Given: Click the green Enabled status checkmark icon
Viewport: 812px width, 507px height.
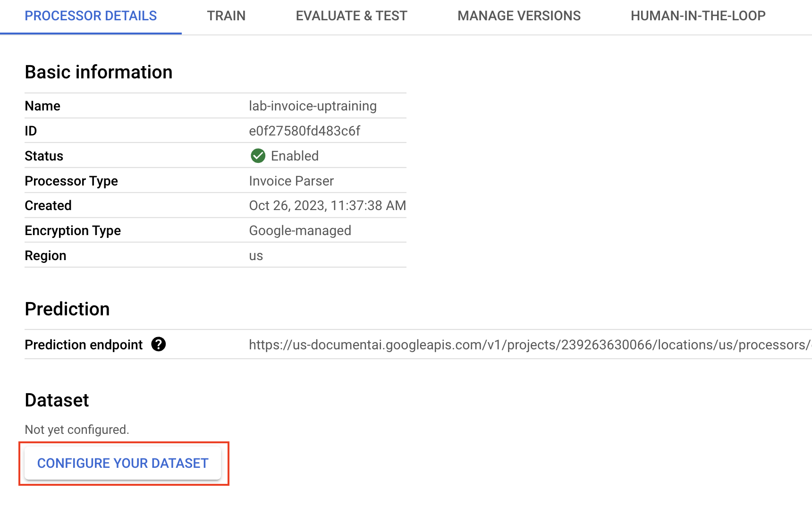Looking at the screenshot, I should point(258,156).
